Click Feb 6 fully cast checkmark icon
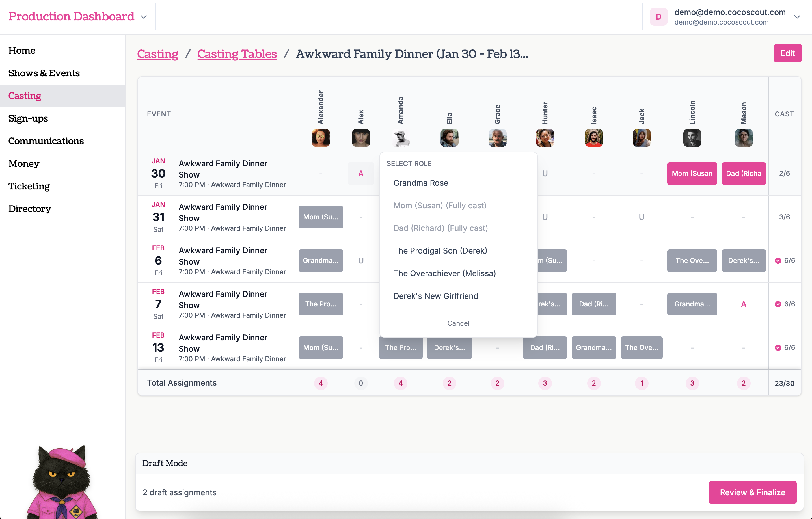812x519 pixels. coord(778,260)
